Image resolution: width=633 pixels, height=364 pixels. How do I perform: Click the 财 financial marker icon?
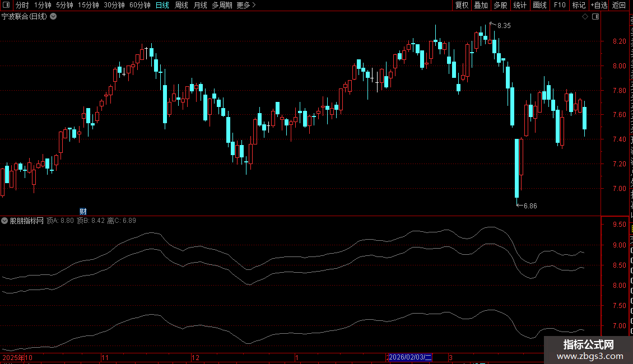pyautogui.click(x=83, y=212)
